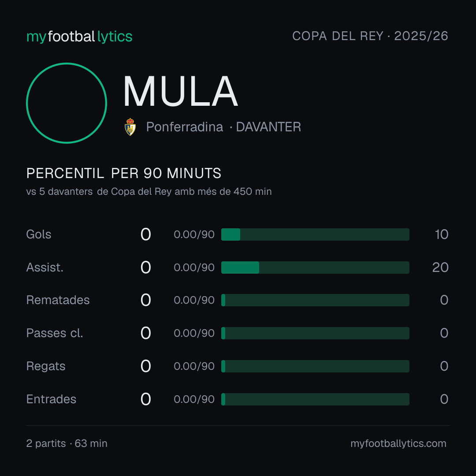Click the DAVANTER position label
The height and width of the screenshot is (476, 476).
[268, 127]
